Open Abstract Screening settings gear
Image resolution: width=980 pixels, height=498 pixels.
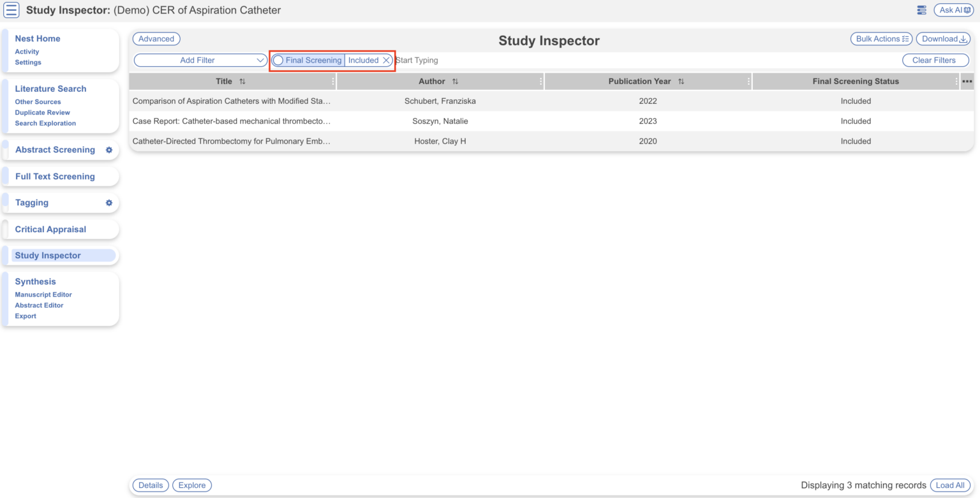pyautogui.click(x=108, y=150)
